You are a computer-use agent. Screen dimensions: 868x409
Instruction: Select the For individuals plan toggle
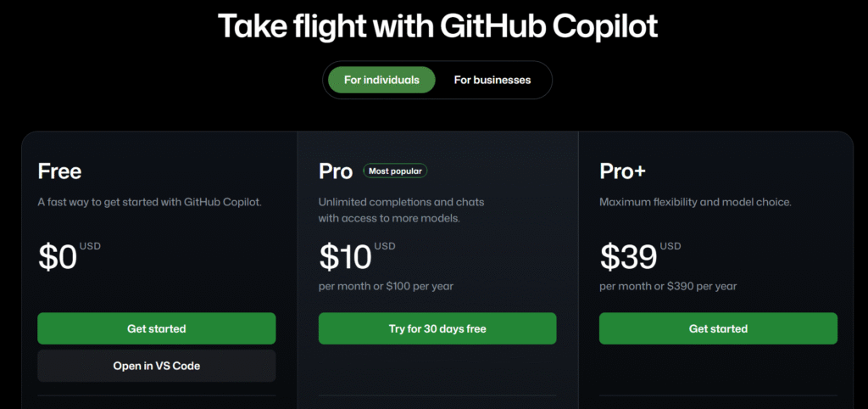(381, 80)
